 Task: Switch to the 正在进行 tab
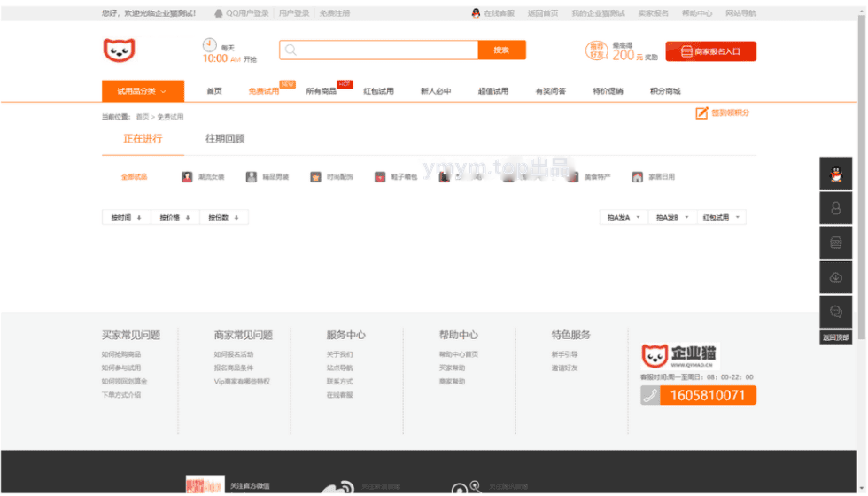143,139
